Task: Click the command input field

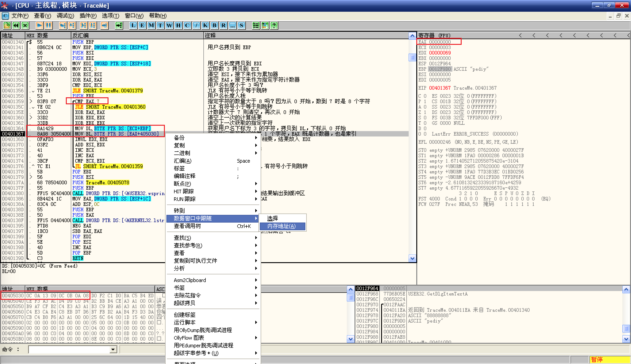Action: click(69, 350)
